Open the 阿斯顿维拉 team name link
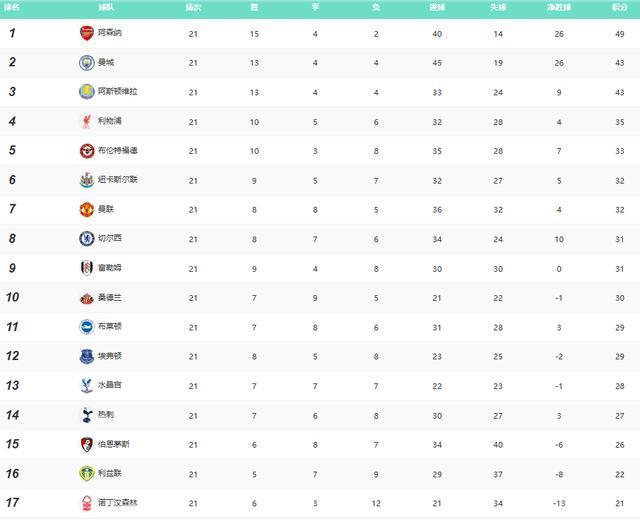 (x=118, y=92)
